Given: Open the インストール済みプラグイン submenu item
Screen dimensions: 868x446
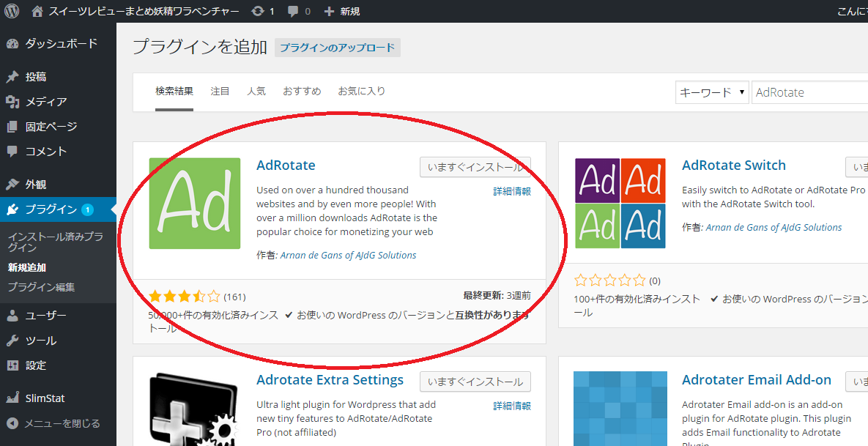Looking at the screenshot, I should 56,242.
